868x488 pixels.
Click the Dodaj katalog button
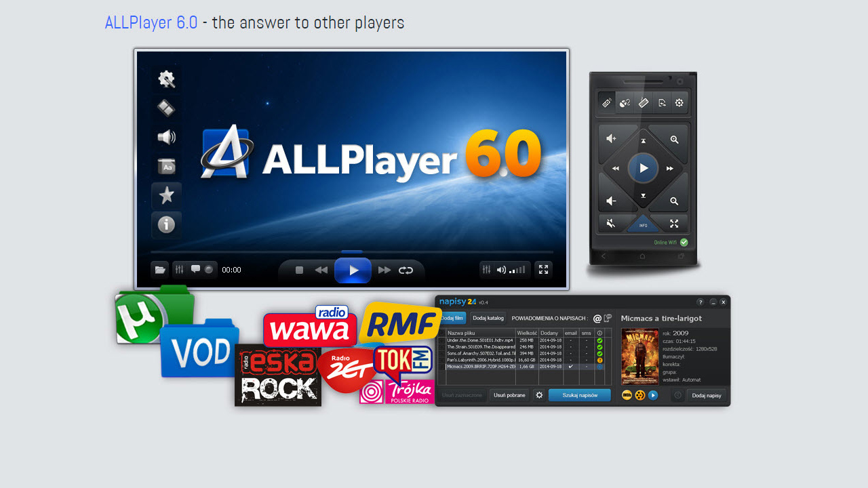(488, 318)
